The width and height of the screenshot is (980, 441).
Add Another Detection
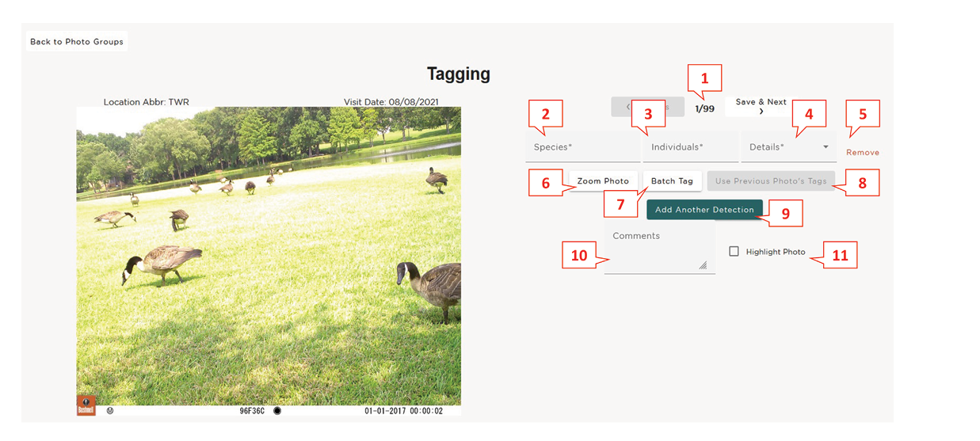[704, 210]
